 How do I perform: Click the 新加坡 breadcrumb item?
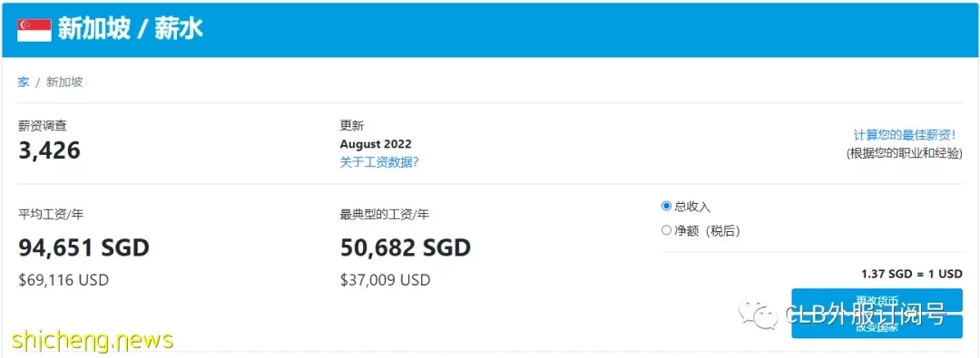(x=64, y=82)
